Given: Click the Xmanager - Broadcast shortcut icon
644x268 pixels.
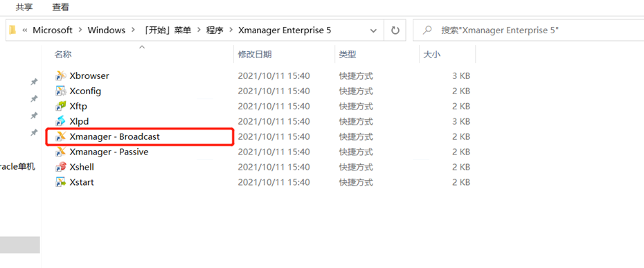Looking at the screenshot, I should point(61,136).
